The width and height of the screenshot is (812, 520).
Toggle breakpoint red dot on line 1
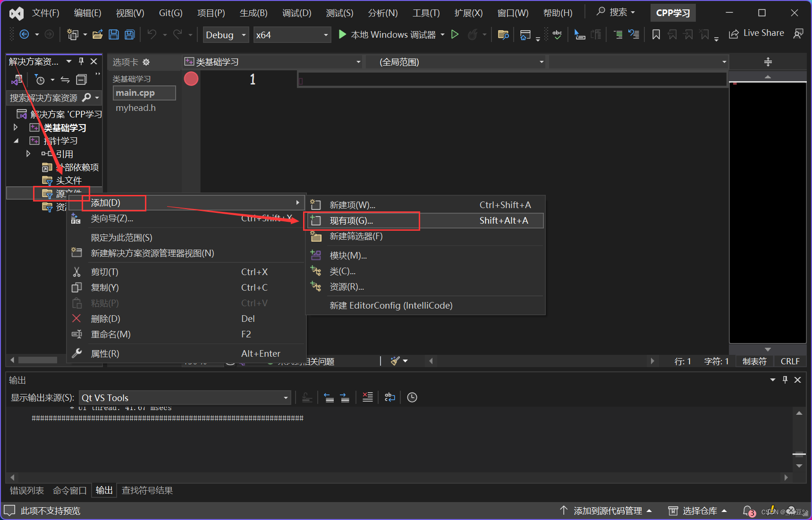(x=191, y=79)
